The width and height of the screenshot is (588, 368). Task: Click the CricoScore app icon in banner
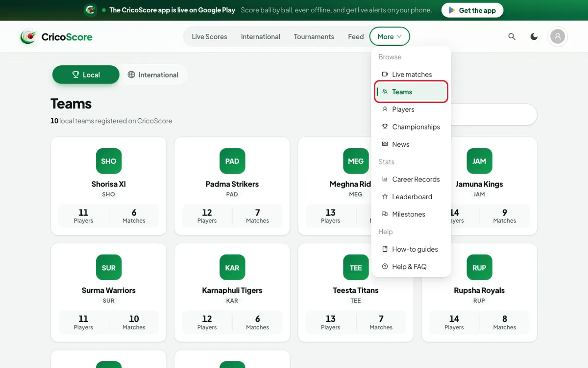coord(90,10)
